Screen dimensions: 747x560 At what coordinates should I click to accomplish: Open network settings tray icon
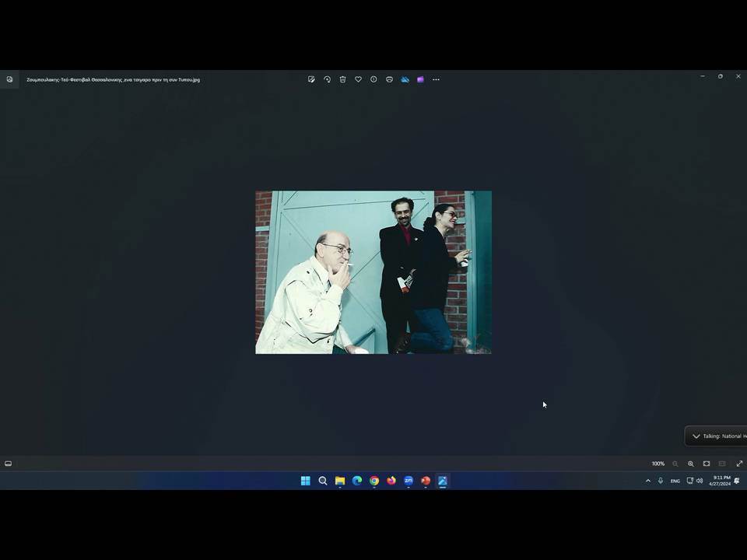689,481
